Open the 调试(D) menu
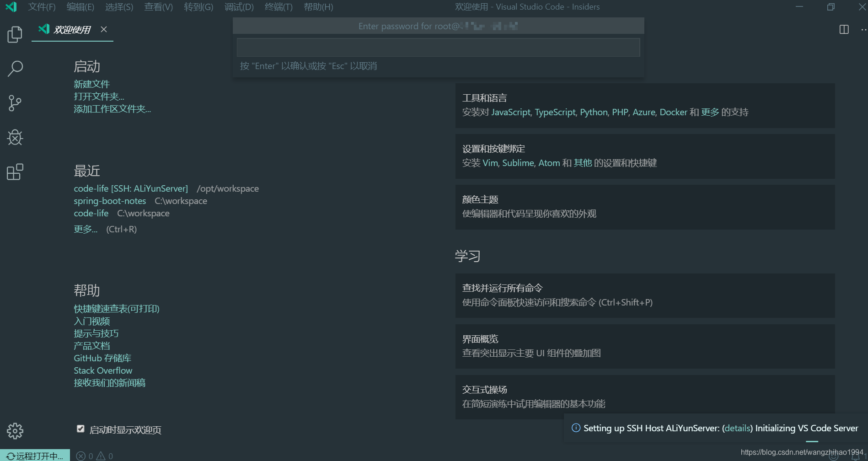The height and width of the screenshot is (461, 868). point(239,7)
